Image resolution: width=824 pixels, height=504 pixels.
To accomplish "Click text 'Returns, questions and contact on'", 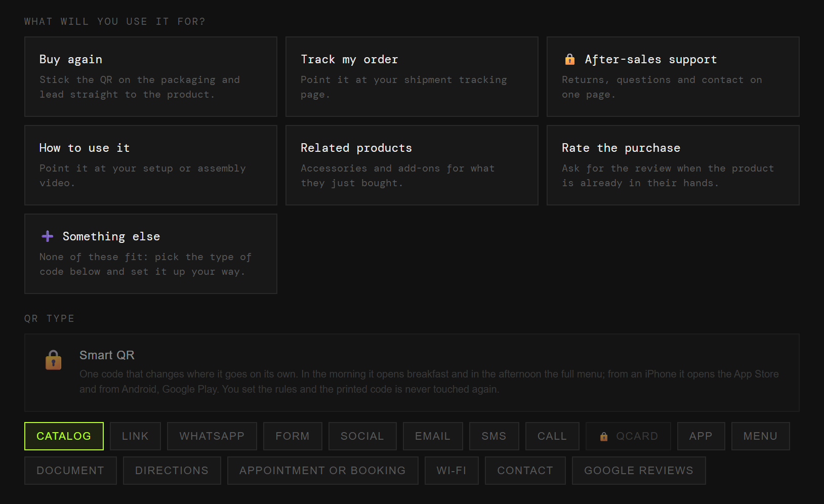I will (x=662, y=80).
